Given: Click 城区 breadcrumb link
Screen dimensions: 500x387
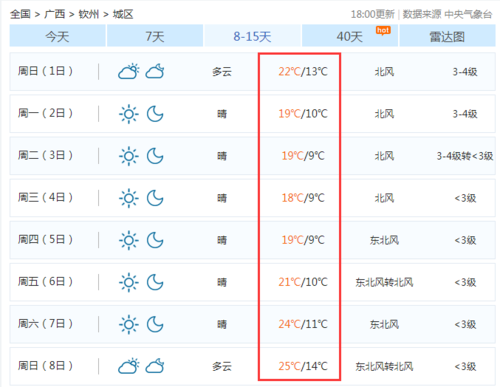Looking at the screenshot, I should pos(123,14).
